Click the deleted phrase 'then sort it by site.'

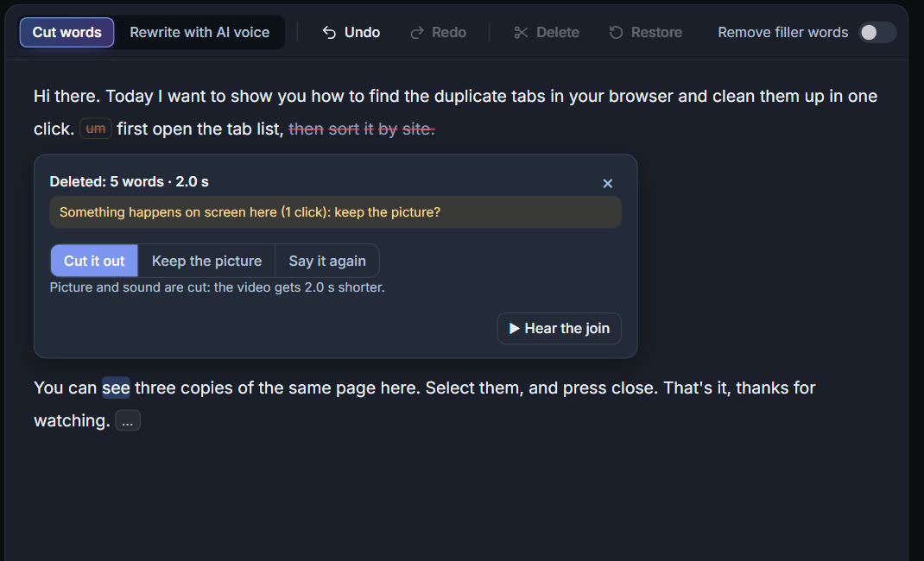pyautogui.click(x=361, y=129)
